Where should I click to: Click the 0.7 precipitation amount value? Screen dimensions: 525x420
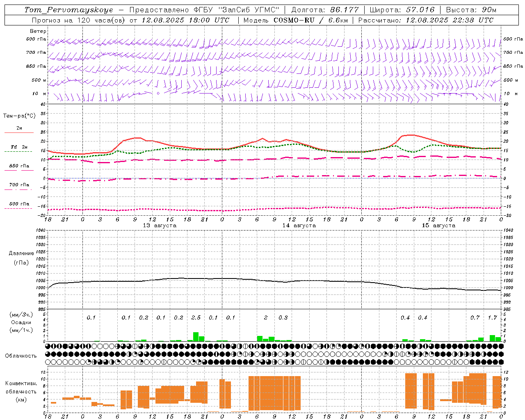475,318
